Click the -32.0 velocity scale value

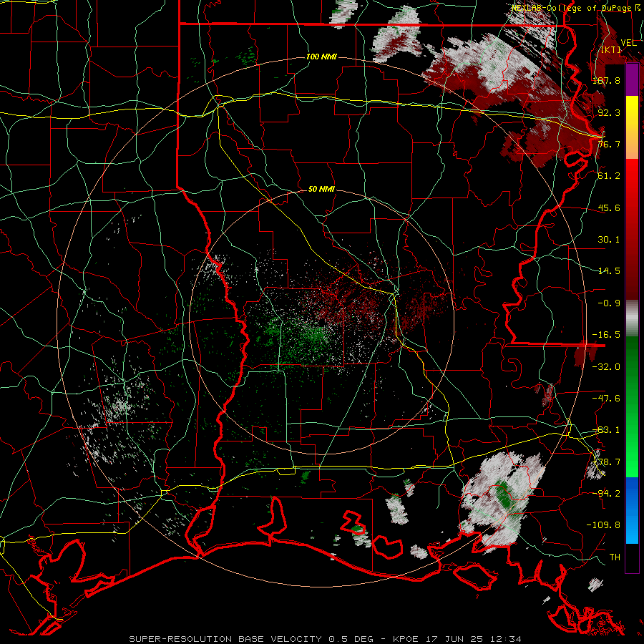tap(606, 367)
